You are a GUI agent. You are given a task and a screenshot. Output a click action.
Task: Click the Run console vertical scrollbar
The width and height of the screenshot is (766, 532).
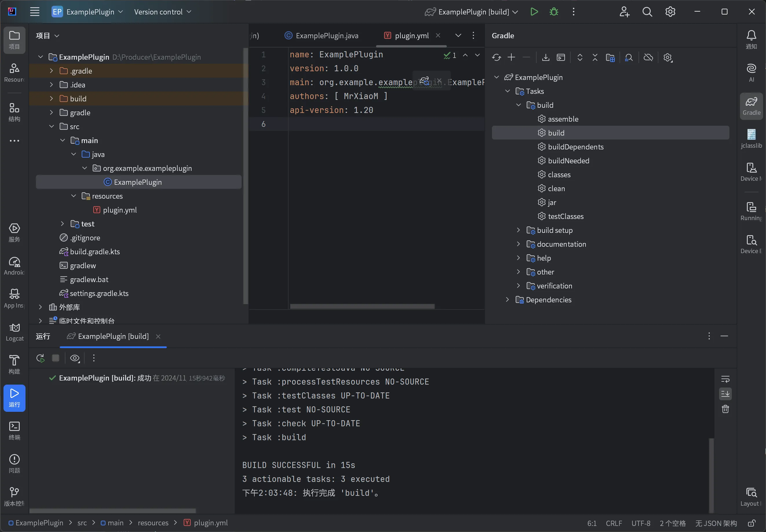[711, 475]
